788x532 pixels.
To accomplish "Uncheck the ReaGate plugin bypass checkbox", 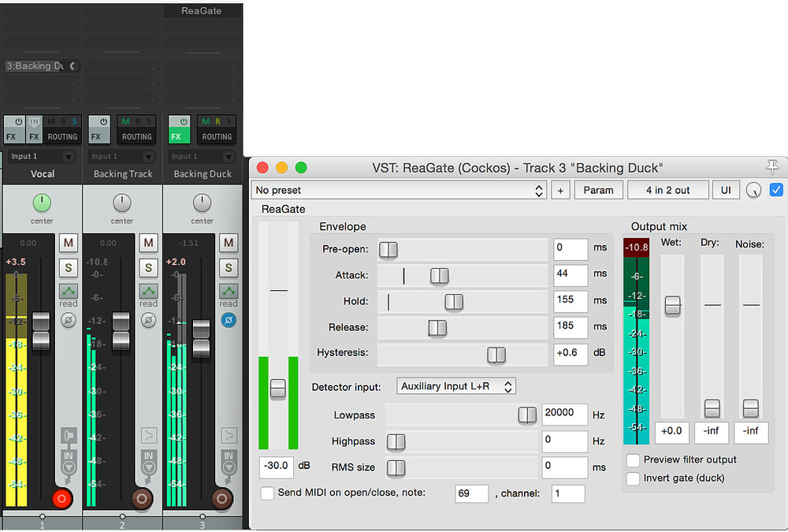I will point(776,190).
